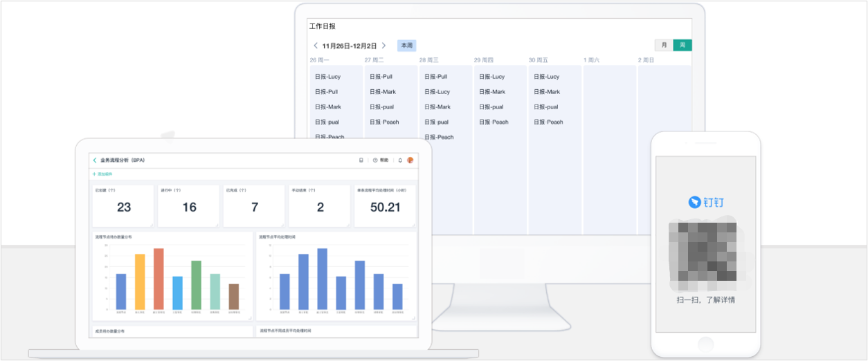The image size is (868, 361).
Task: Switch the calendar to 月 view
Action: pyautogui.click(x=664, y=45)
